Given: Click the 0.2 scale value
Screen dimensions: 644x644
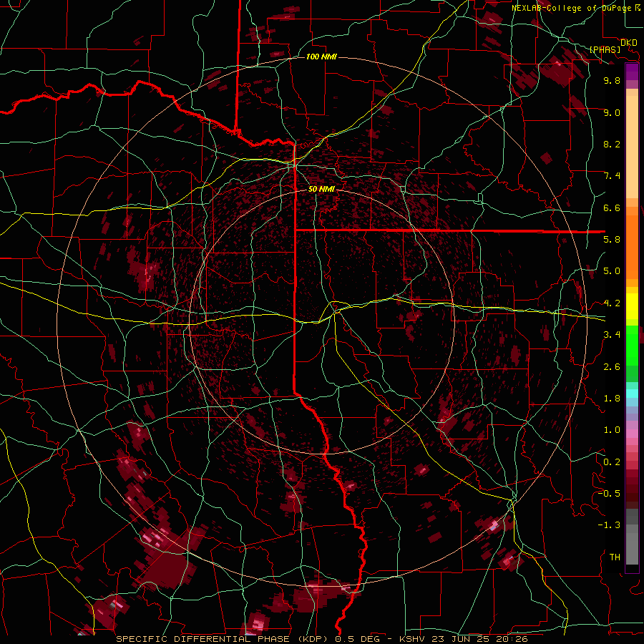Looking at the screenshot, I should point(612,462).
